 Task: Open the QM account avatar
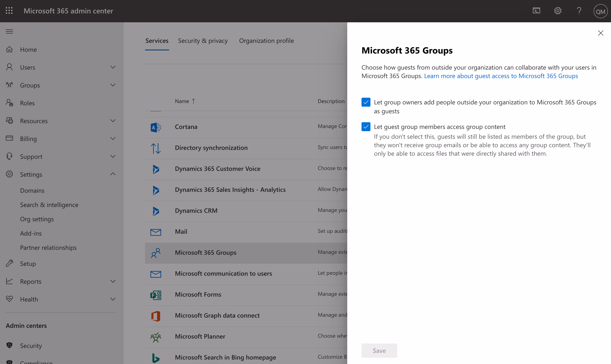click(x=601, y=11)
